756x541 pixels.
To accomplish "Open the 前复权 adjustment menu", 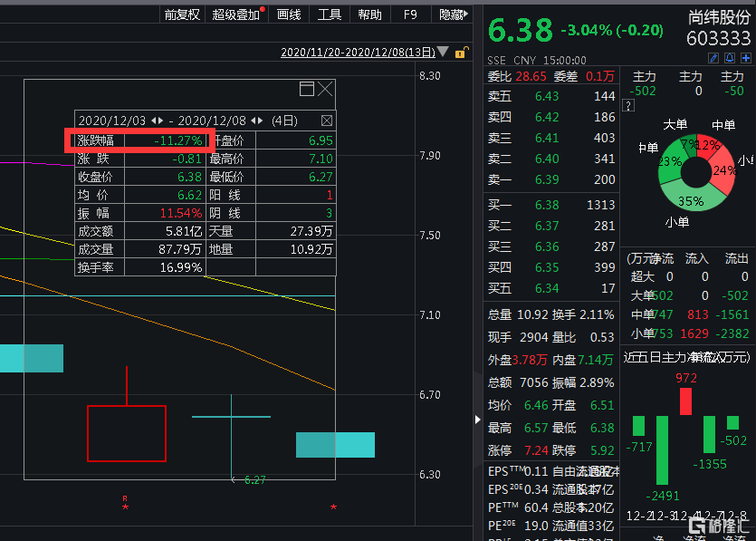I will coord(182,14).
